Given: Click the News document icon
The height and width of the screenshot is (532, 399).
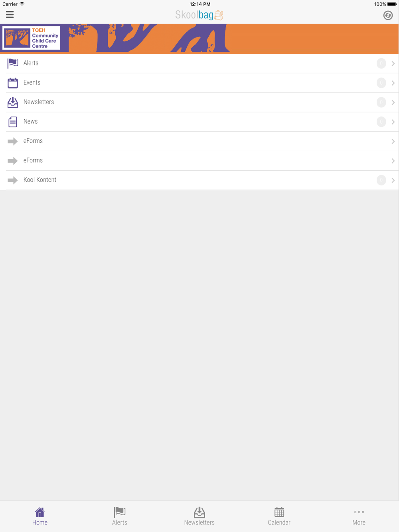Looking at the screenshot, I should 13,122.
